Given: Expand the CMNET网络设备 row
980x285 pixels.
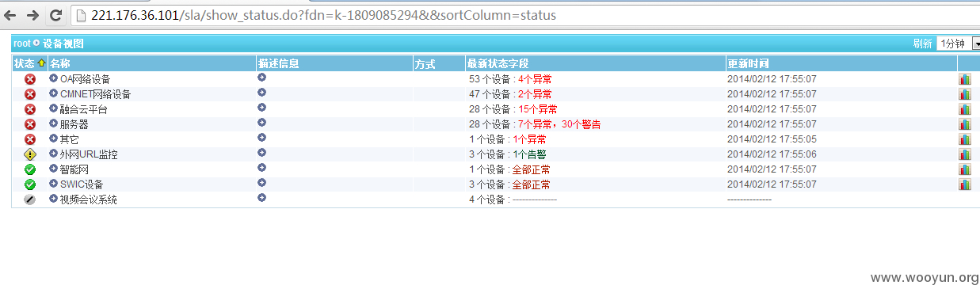Looking at the screenshot, I should (54, 93).
